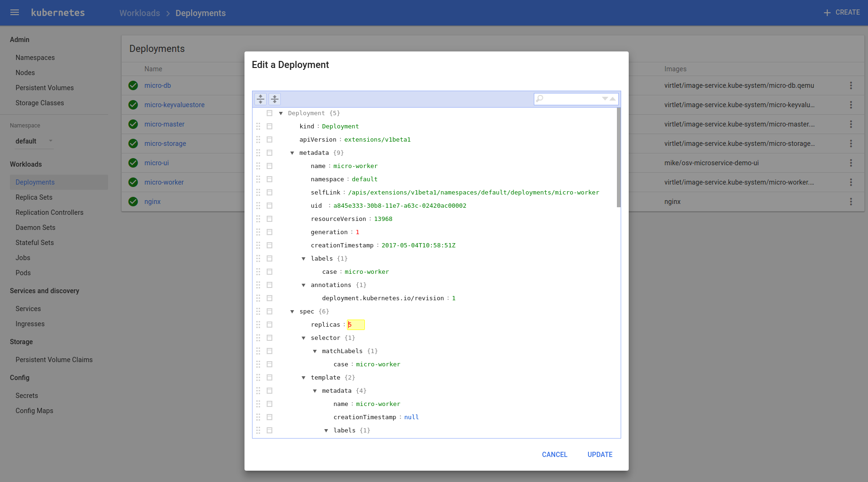Expand all fields in JSON editor
The height and width of the screenshot is (482, 868).
[x=261, y=99]
